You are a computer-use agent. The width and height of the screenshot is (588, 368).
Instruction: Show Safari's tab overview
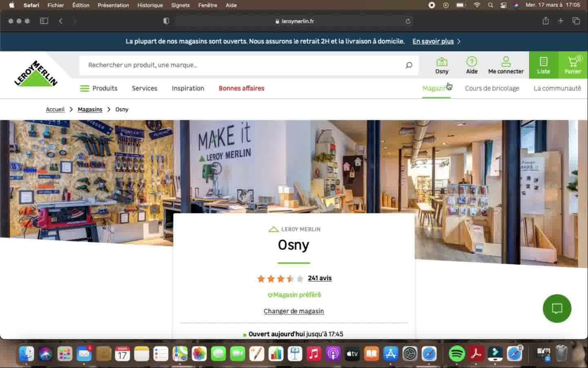(x=576, y=21)
